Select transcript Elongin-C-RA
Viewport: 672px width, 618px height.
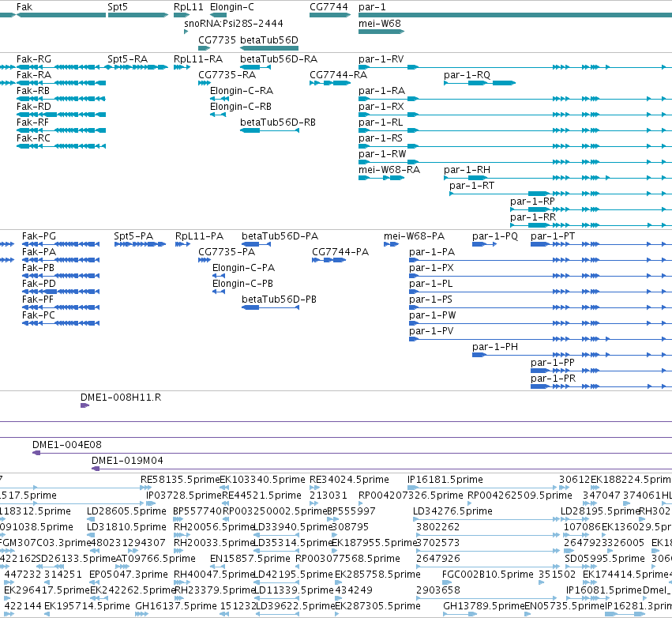[x=242, y=91]
